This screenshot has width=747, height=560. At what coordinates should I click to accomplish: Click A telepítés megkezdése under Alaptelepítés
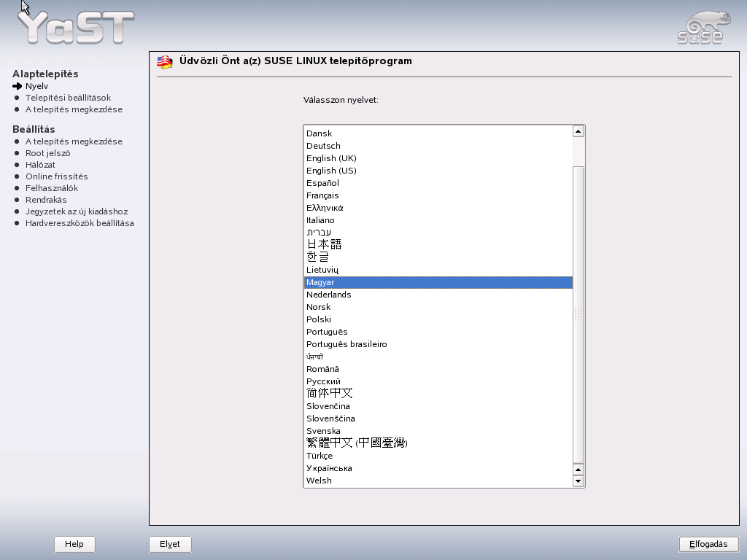(x=74, y=109)
